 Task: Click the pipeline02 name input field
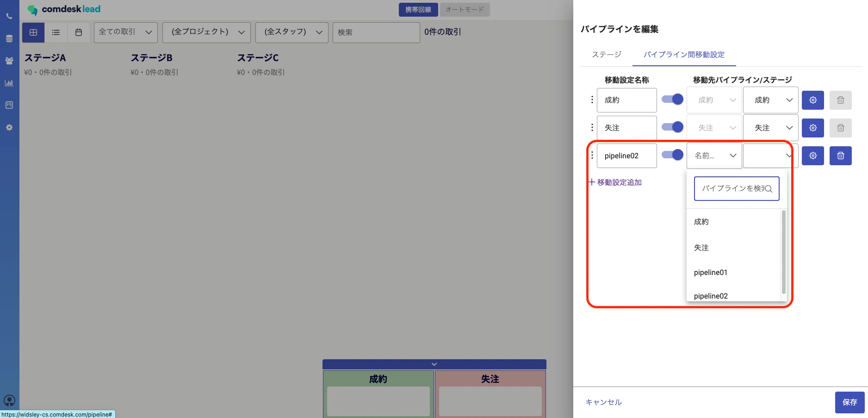626,156
